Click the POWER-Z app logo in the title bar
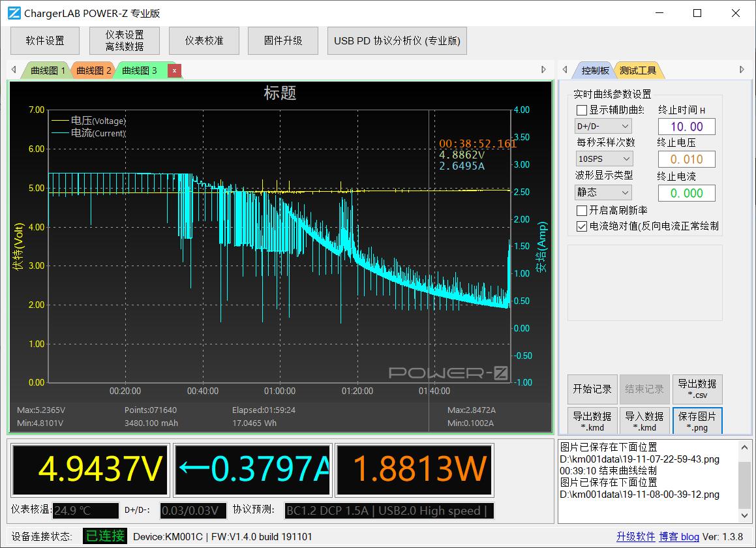The height and width of the screenshot is (548, 756). 13,12
